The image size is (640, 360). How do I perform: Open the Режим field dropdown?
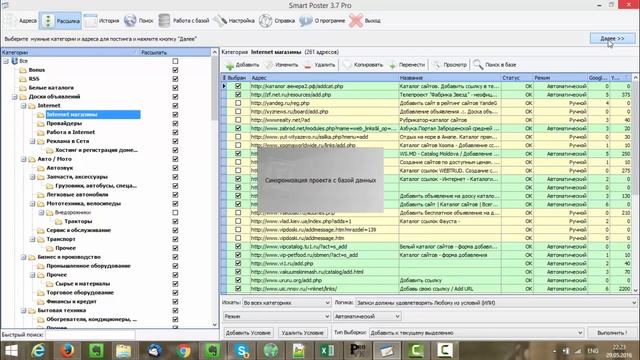tap(277, 316)
